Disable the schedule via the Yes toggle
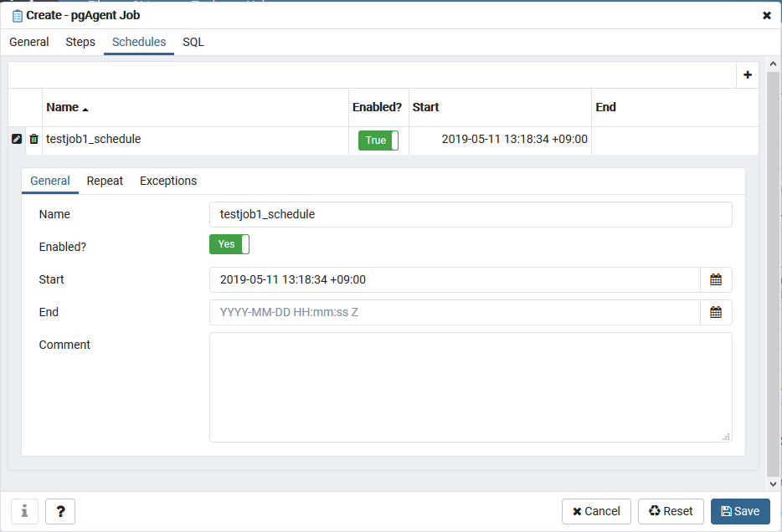The image size is (782, 532). [x=228, y=243]
